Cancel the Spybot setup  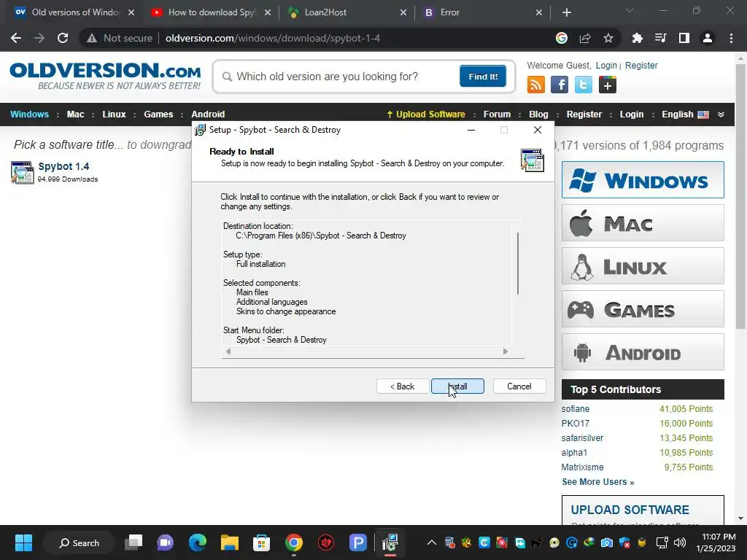(x=519, y=386)
